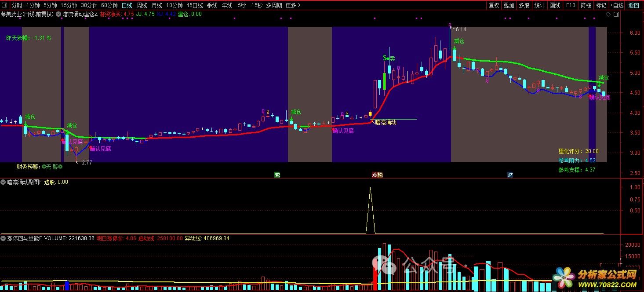Viewport: 644px width, 292px height.
Task: Click the 量化评分: 20.00 text
Action: (x=579, y=151)
